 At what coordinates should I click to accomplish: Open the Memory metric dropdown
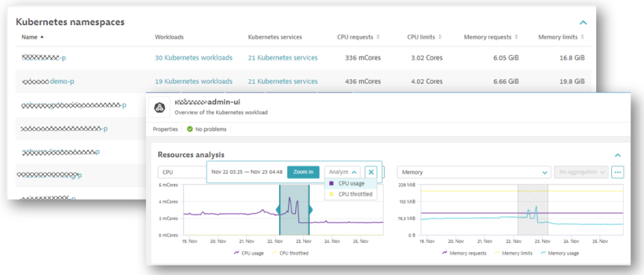(474, 172)
